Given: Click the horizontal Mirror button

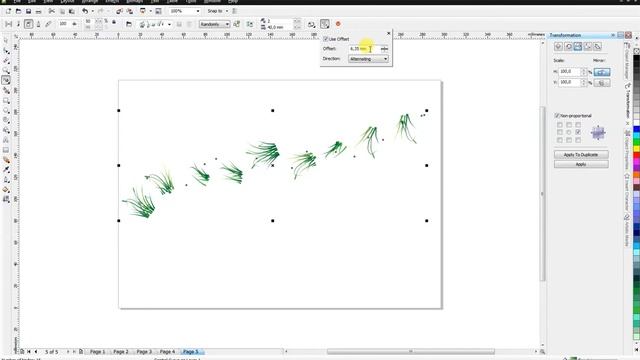Looking at the screenshot, I should click(602, 72).
